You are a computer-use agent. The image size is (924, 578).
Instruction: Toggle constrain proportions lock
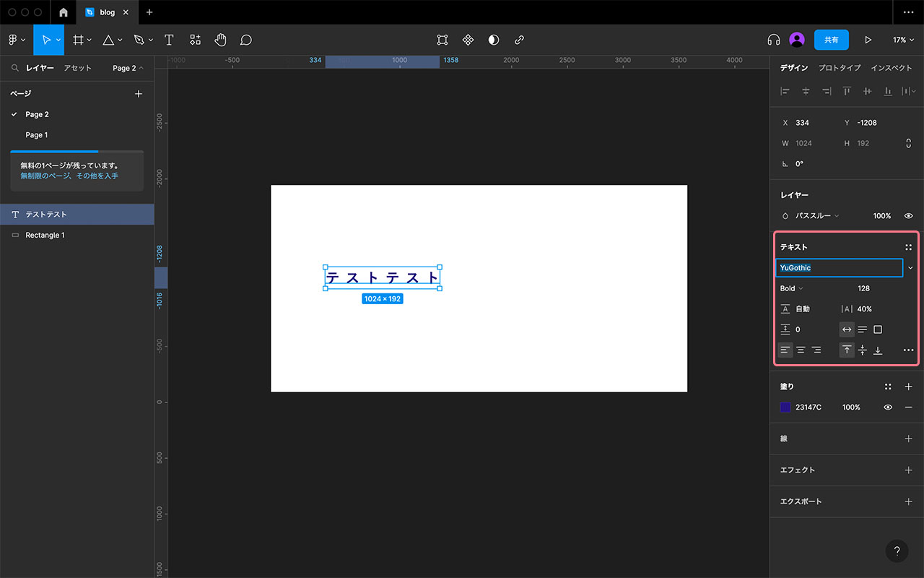tap(908, 143)
